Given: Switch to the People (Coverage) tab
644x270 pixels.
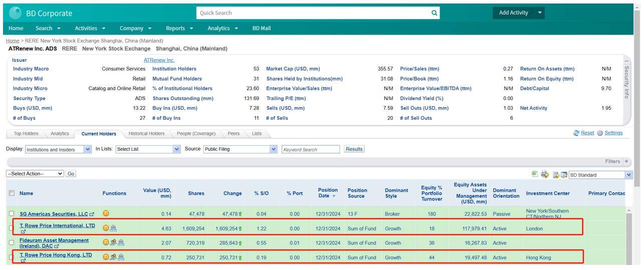Looking at the screenshot, I should 196,134.
